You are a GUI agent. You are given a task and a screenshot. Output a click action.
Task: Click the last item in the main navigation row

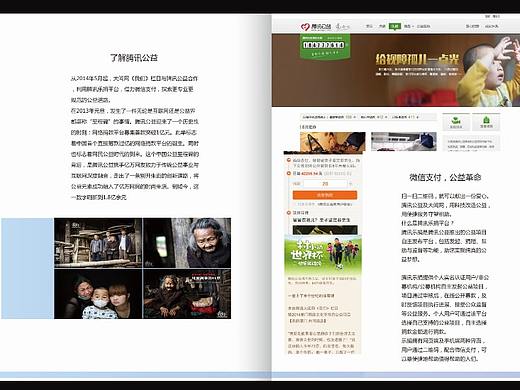point(423,26)
